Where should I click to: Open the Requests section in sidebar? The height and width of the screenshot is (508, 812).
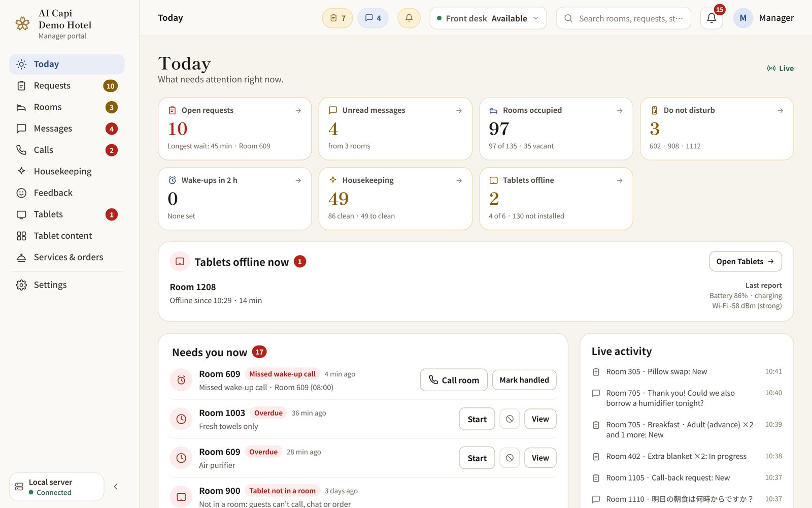[66, 86]
